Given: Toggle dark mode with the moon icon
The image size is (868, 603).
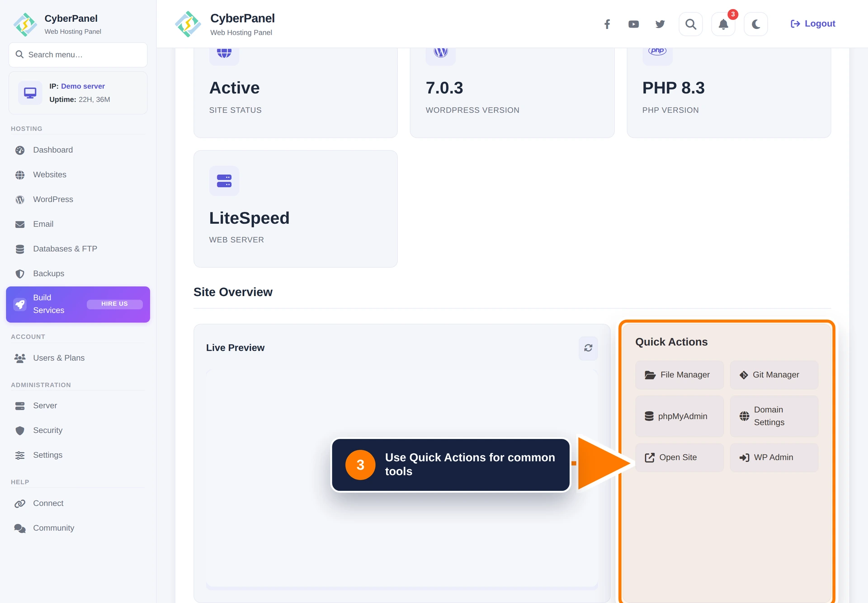Looking at the screenshot, I should [756, 24].
